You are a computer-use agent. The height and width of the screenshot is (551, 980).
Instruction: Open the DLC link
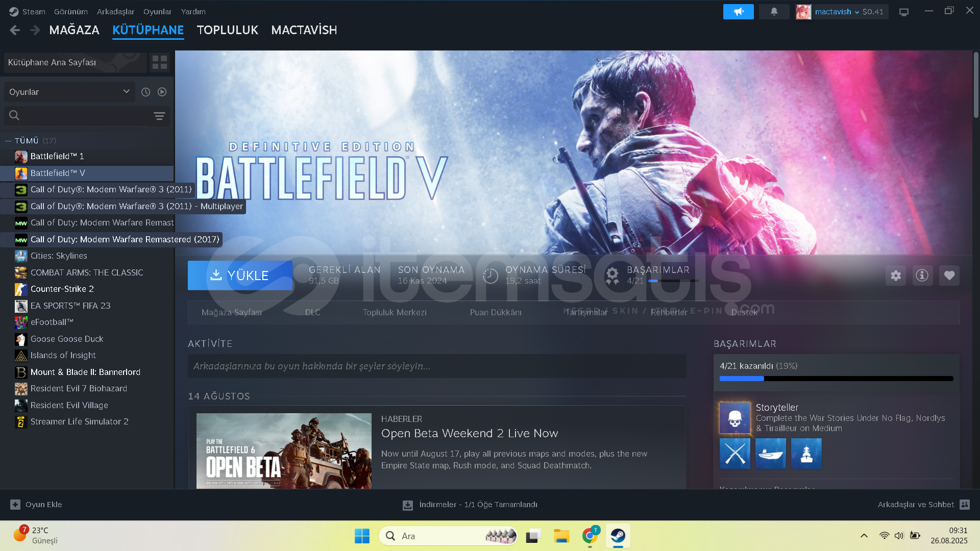tap(312, 312)
